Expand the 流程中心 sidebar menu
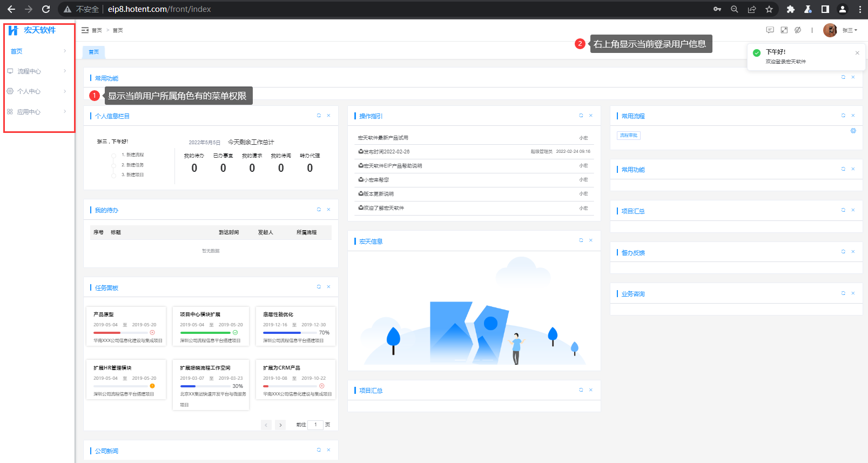868x463 pixels. click(x=37, y=71)
